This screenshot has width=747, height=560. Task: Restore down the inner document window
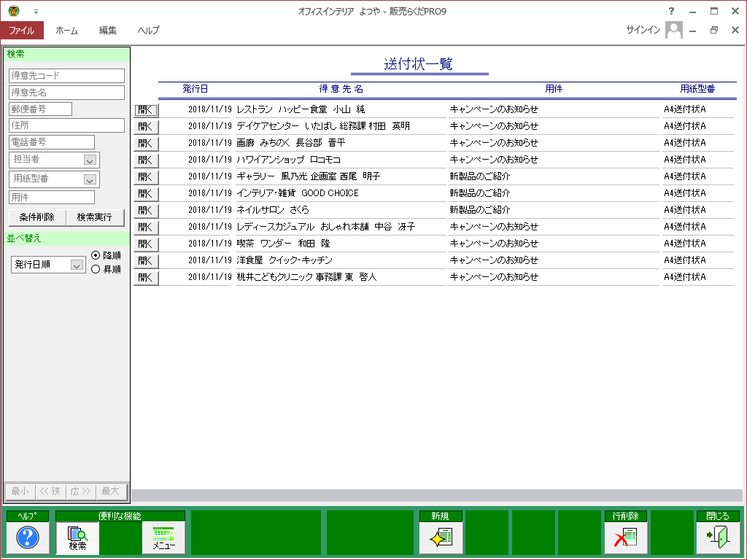pos(713,30)
